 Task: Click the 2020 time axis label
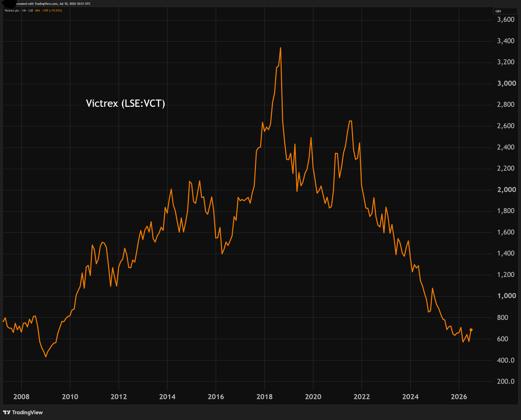click(313, 397)
